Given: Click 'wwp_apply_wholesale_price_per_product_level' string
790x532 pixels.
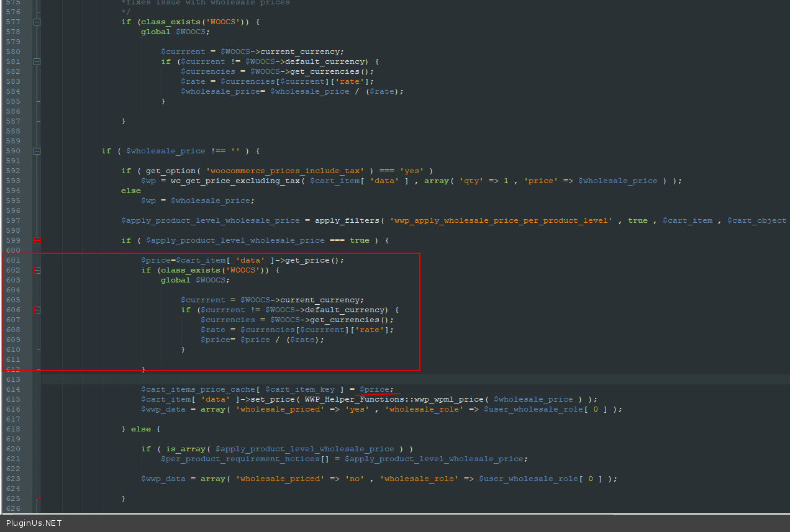Looking at the screenshot, I should [x=501, y=220].
